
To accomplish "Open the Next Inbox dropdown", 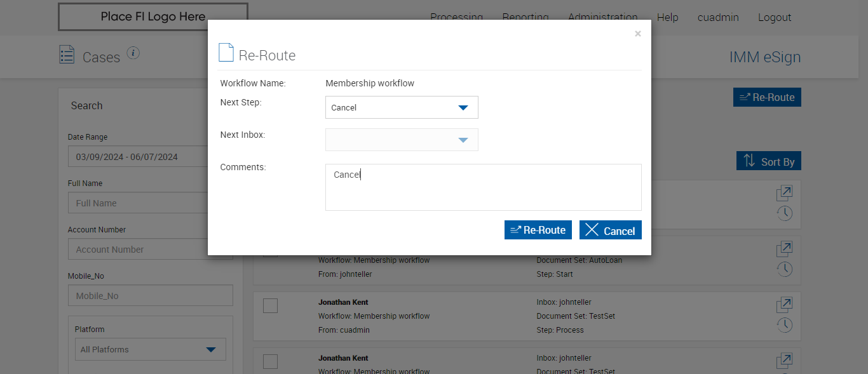I will point(401,140).
